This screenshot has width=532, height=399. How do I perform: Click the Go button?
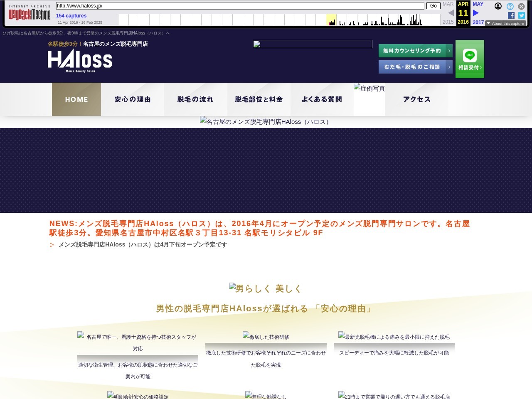[x=433, y=6]
